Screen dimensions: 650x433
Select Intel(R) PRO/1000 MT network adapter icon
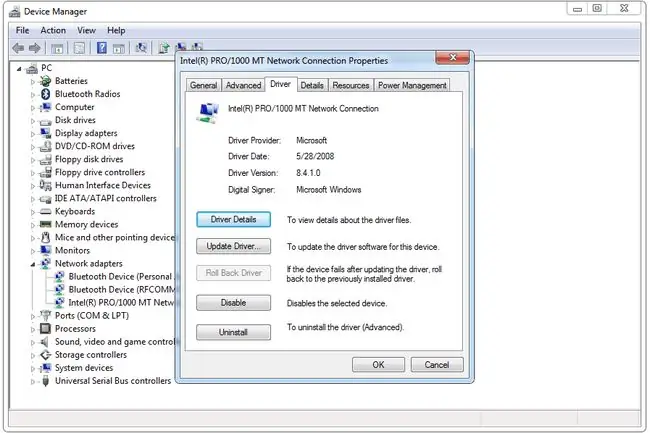pos(60,302)
